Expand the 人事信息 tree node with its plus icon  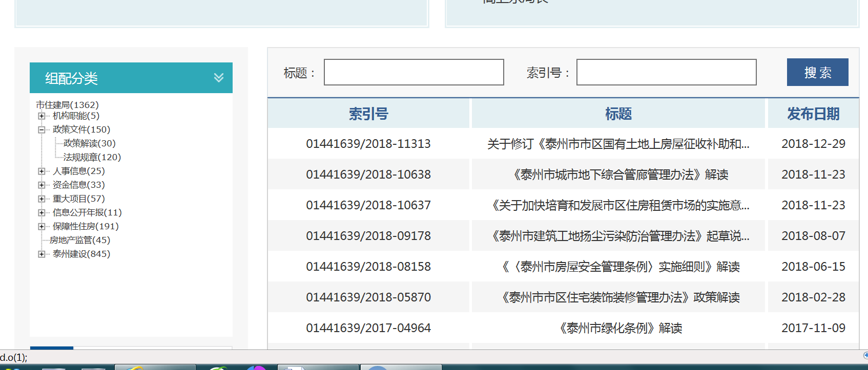coord(42,171)
